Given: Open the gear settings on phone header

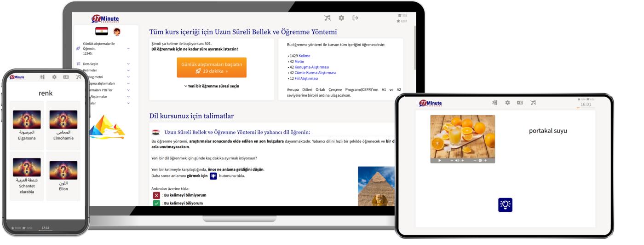Looking at the screenshot, I should 54,77.
